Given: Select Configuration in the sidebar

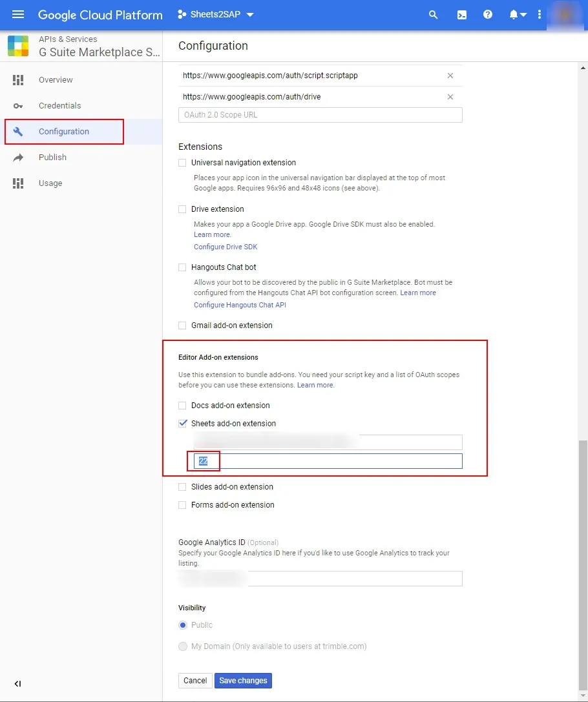Looking at the screenshot, I should pos(63,132).
